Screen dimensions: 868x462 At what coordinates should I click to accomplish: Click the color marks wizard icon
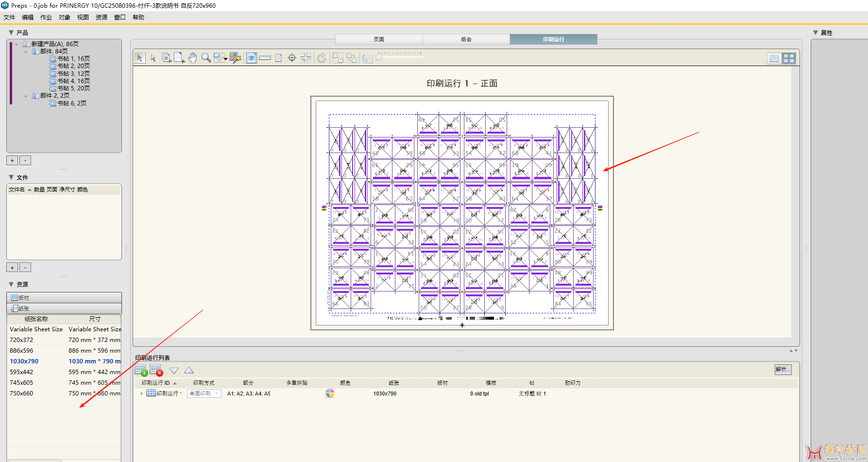236,58
